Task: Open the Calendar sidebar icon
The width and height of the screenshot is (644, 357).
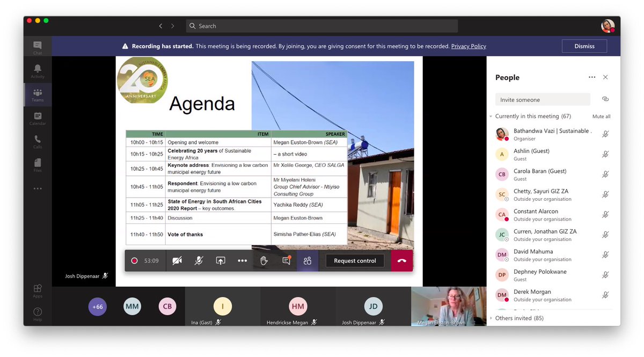Action: point(38,118)
